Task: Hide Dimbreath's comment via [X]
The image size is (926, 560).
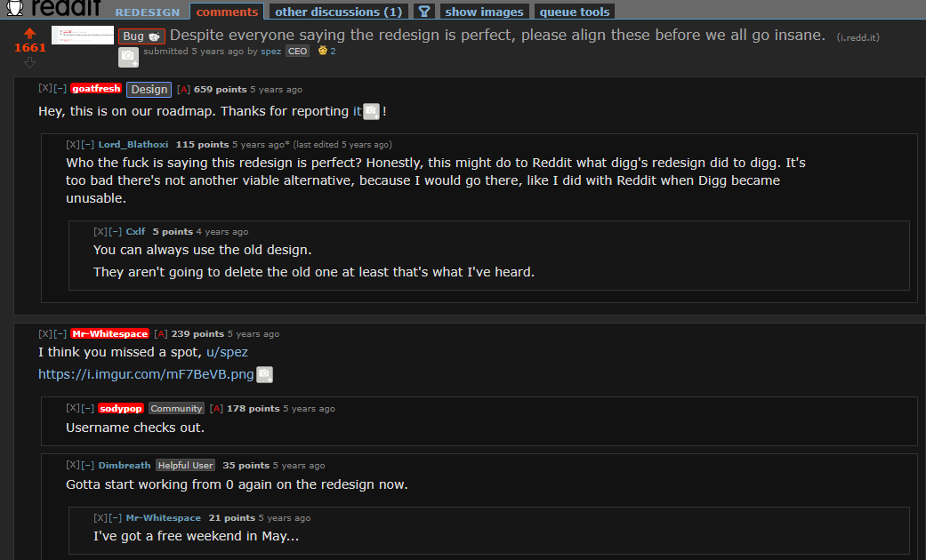Action: coord(73,465)
